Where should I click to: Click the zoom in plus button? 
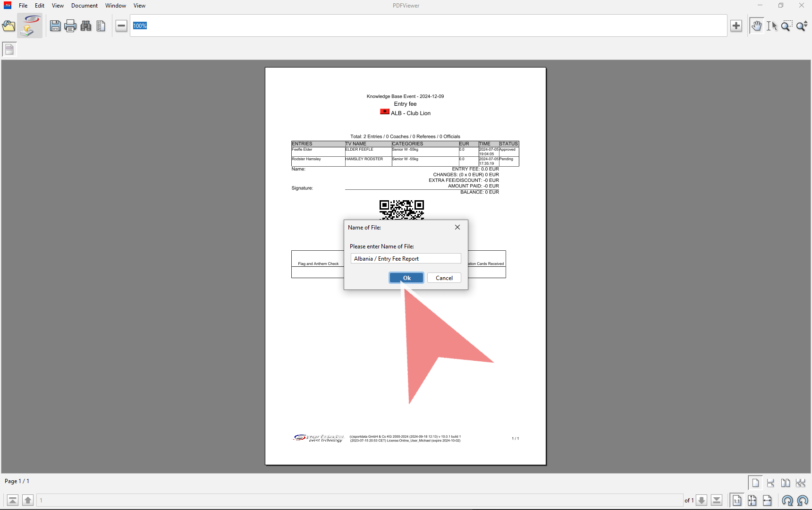point(736,26)
